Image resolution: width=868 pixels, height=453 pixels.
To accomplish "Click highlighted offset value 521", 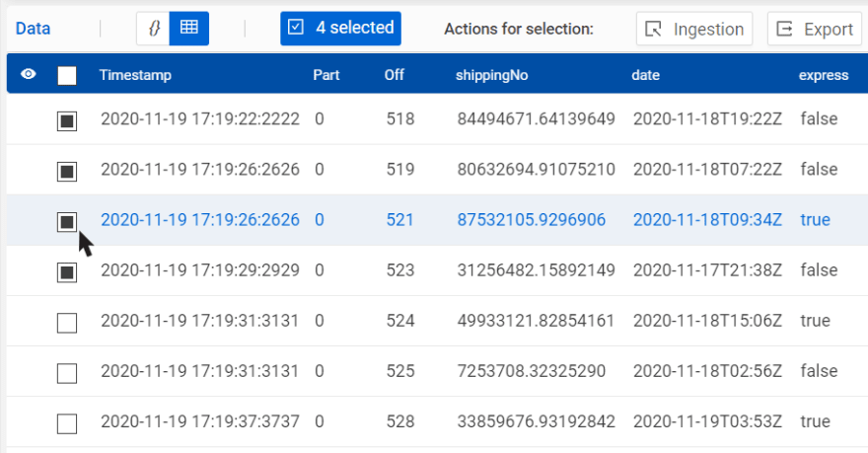I will click(399, 219).
